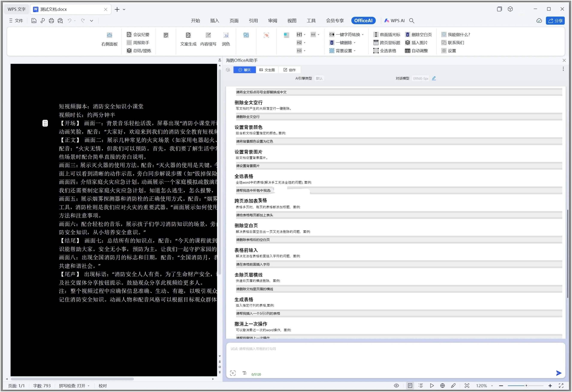Click the 分享 button

[555, 21]
